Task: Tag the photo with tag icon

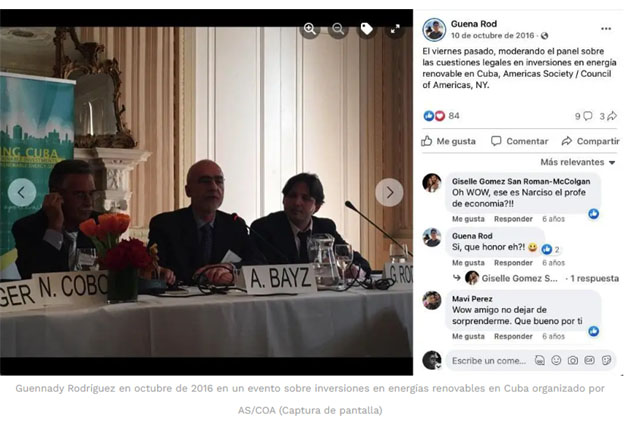Action: (x=367, y=29)
